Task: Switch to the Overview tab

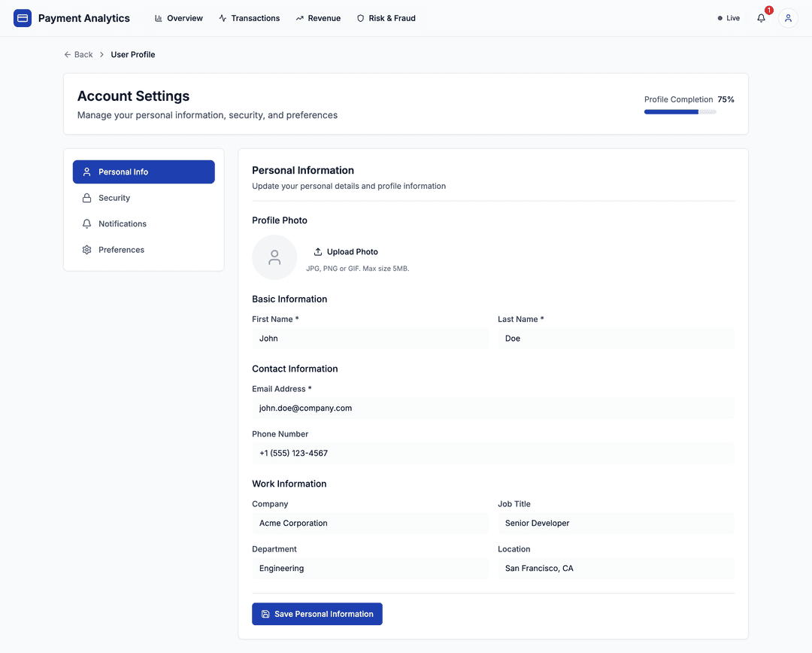Action: tap(178, 17)
